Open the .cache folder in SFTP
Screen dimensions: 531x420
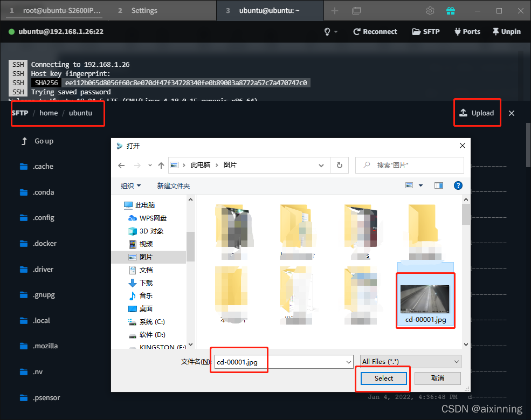pyautogui.click(x=37, y=166)
